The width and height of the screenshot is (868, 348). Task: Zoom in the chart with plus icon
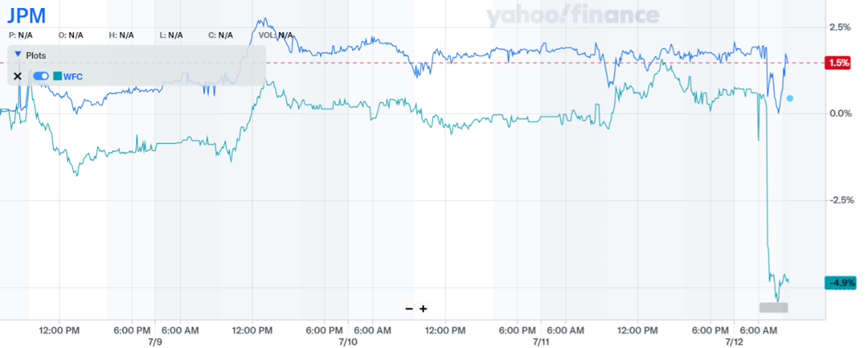click(x=423, y=309)
